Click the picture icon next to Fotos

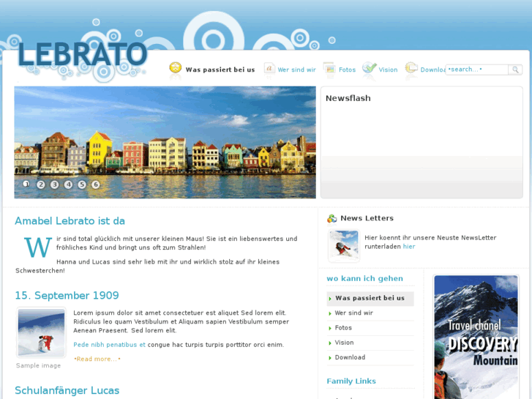point(329,68)
